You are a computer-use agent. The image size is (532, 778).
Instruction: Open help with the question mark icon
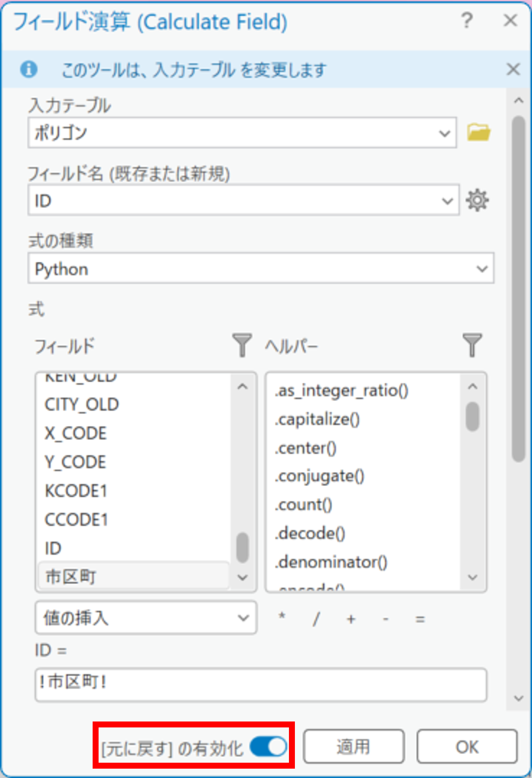pos(467,20)
